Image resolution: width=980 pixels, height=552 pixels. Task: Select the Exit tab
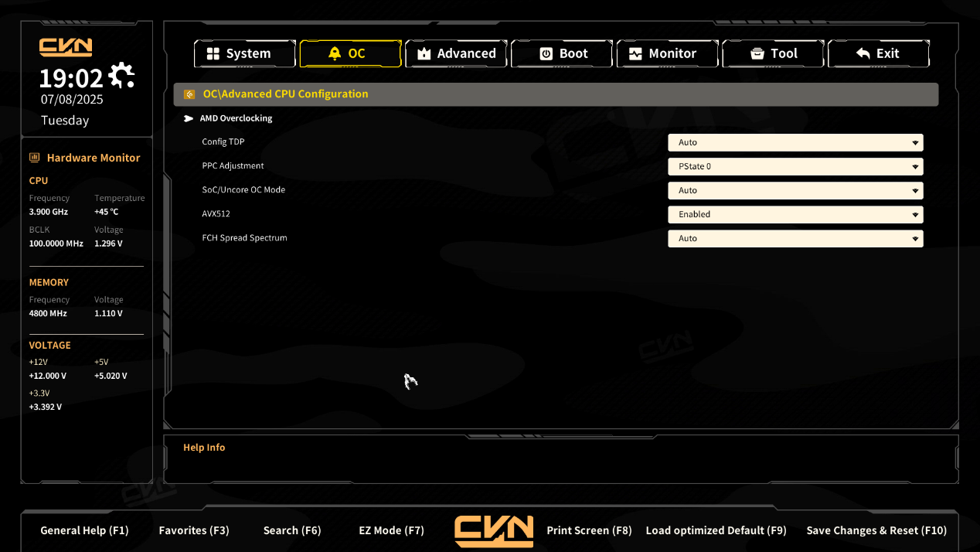[879, 53]
